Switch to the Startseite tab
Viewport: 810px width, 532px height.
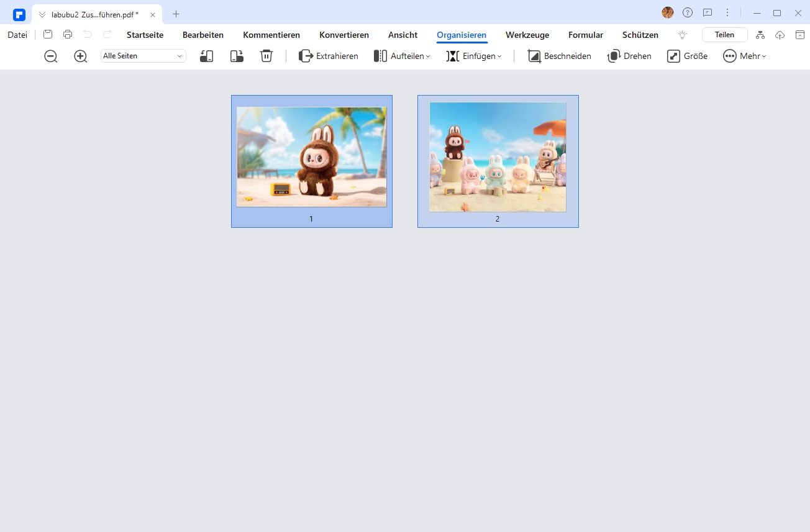click(x=145, y=35)
